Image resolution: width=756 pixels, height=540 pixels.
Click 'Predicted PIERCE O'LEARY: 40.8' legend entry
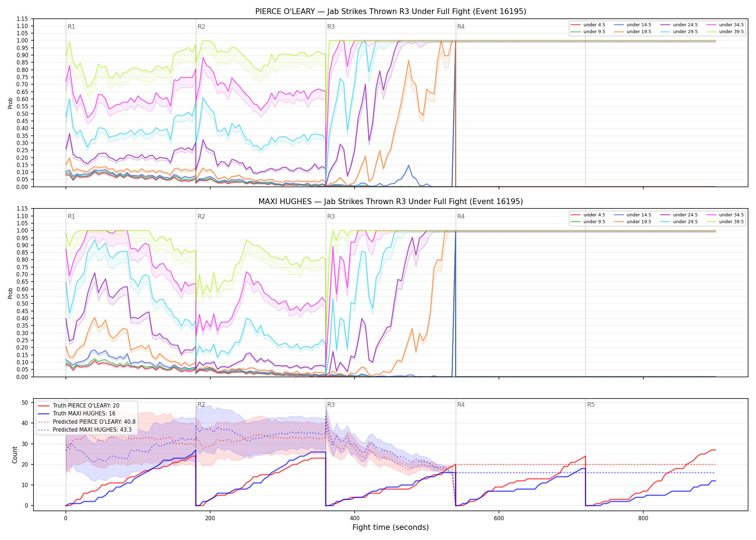(87, 422)
